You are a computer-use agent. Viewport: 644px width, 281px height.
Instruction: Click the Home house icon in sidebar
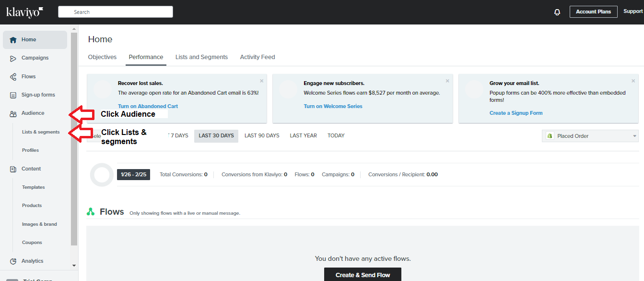coord(13,40)
